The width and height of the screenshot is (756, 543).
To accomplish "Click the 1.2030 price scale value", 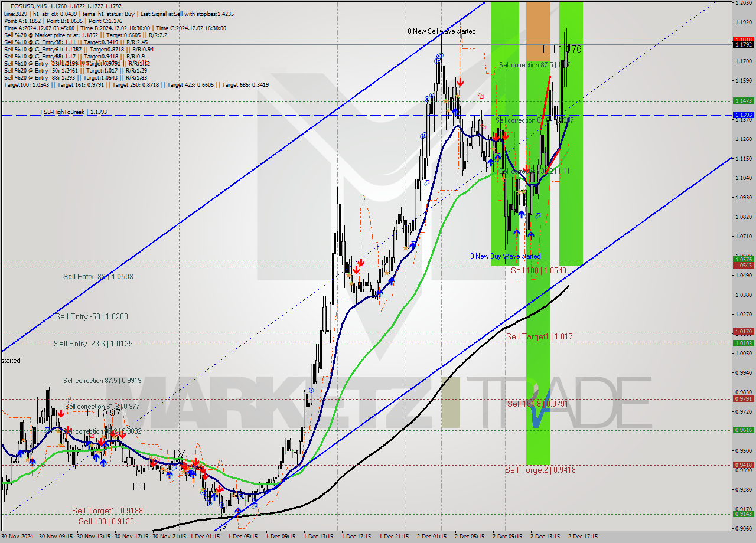I will pos(743,3).
